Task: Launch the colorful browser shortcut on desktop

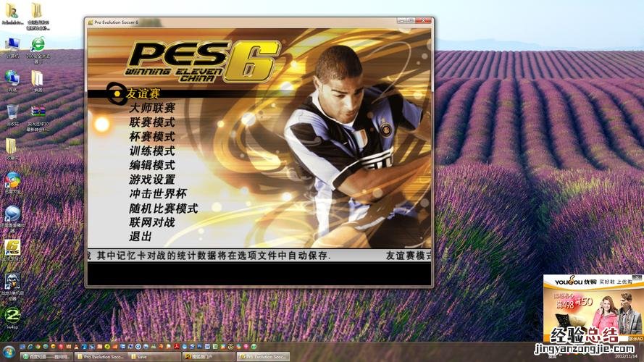Action: click(x=13, y=183)
